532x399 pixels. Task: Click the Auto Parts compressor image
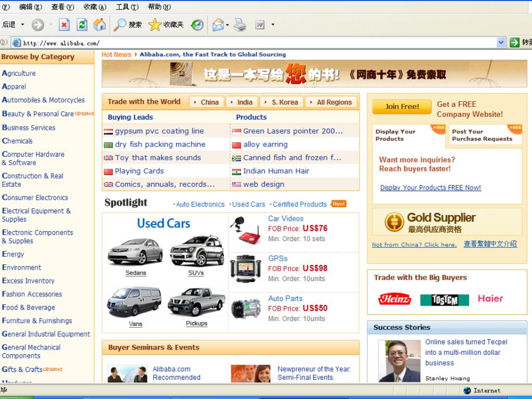point(246,308)
